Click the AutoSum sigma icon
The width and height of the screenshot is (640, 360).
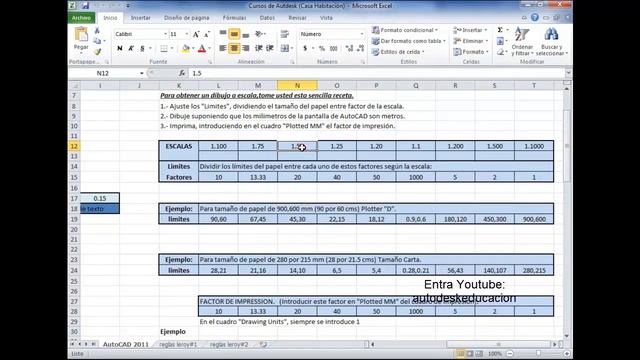tap(500, 30)
